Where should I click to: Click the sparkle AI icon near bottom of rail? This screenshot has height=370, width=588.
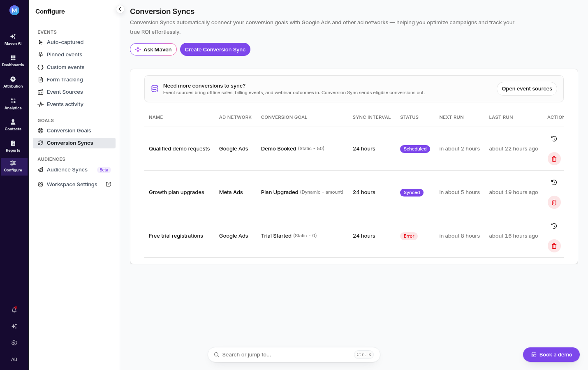coord(14,326)
